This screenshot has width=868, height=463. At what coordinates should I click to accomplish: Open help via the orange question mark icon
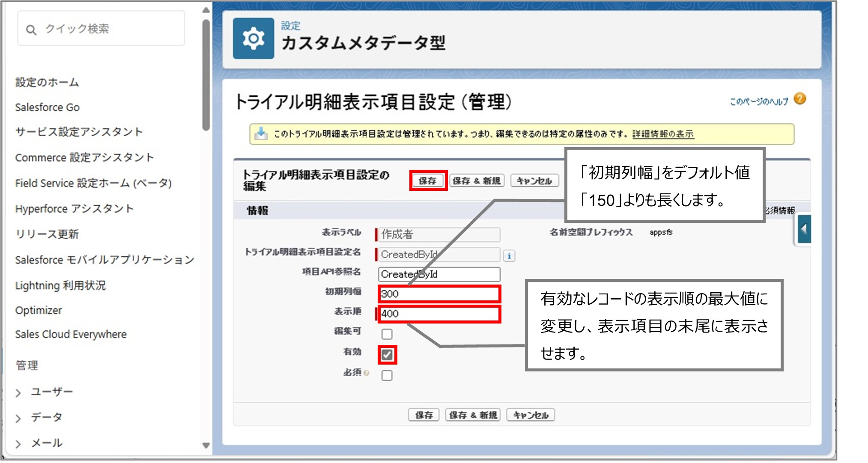tap(800, 99)
